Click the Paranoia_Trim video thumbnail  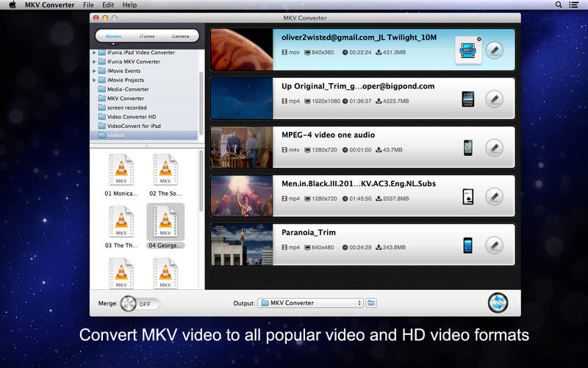[x=242, y=245]
